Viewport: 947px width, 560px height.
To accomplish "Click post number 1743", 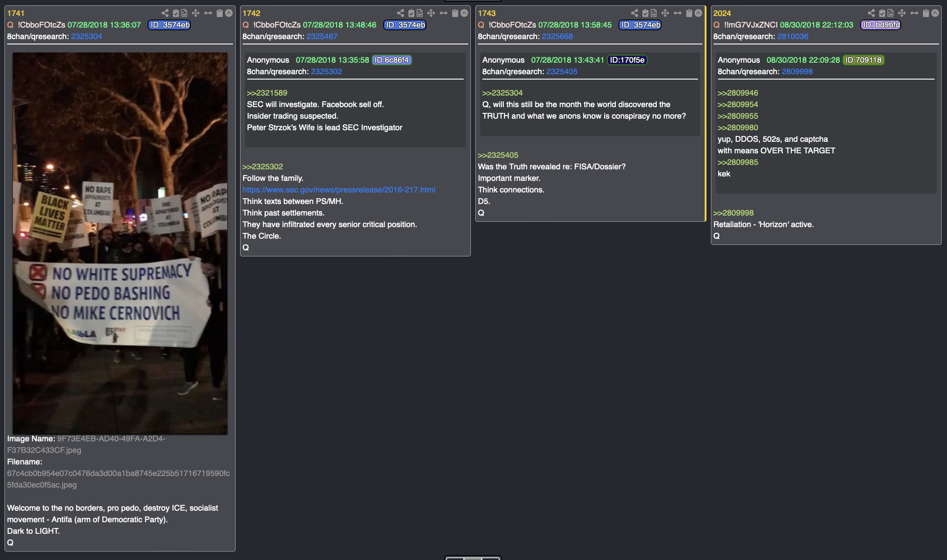I will [487, 13].
